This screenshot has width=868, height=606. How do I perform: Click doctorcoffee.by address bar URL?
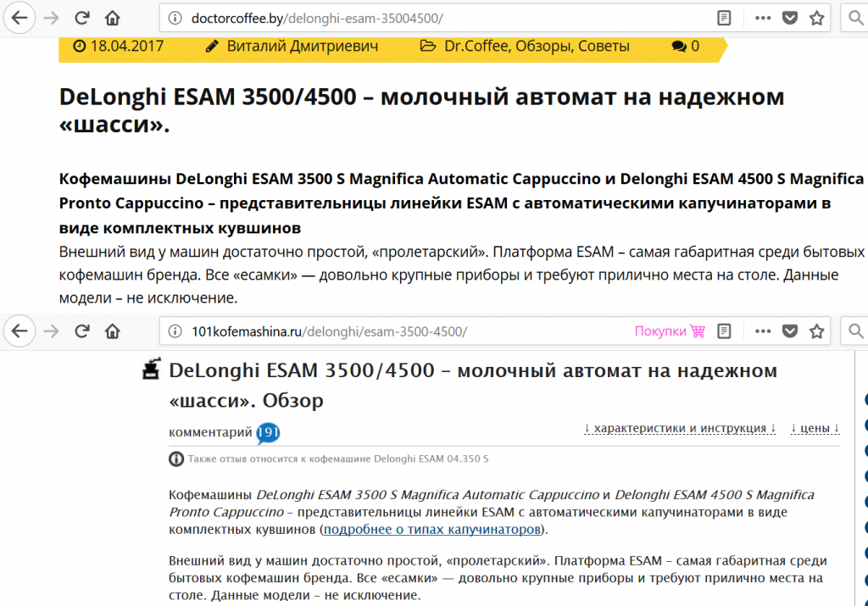point(317,19)
